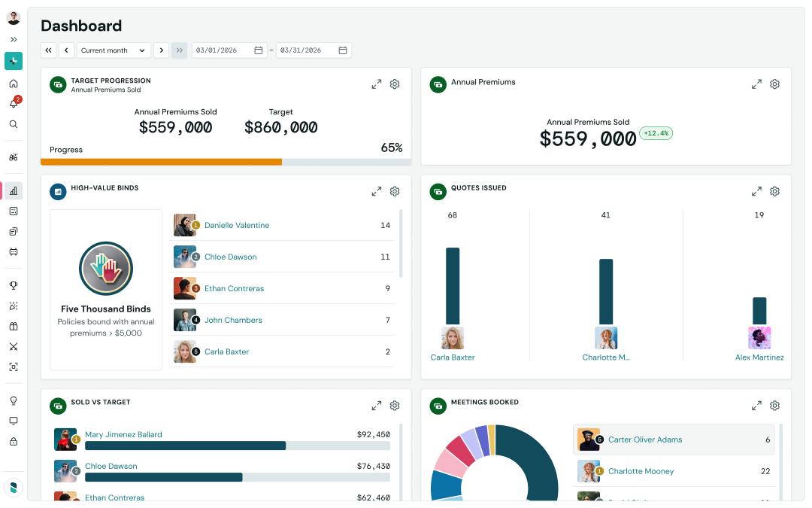This screenshot has height=508, width=812.
Task: Click the Five Thousand Binds badge medal
Action: tap(106, 269)
